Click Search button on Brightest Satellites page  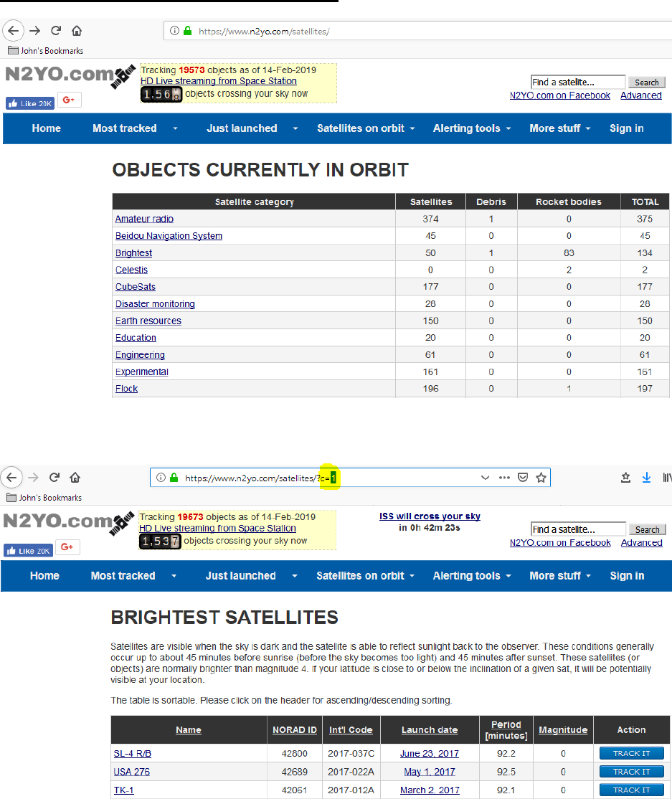pos(647,529)
